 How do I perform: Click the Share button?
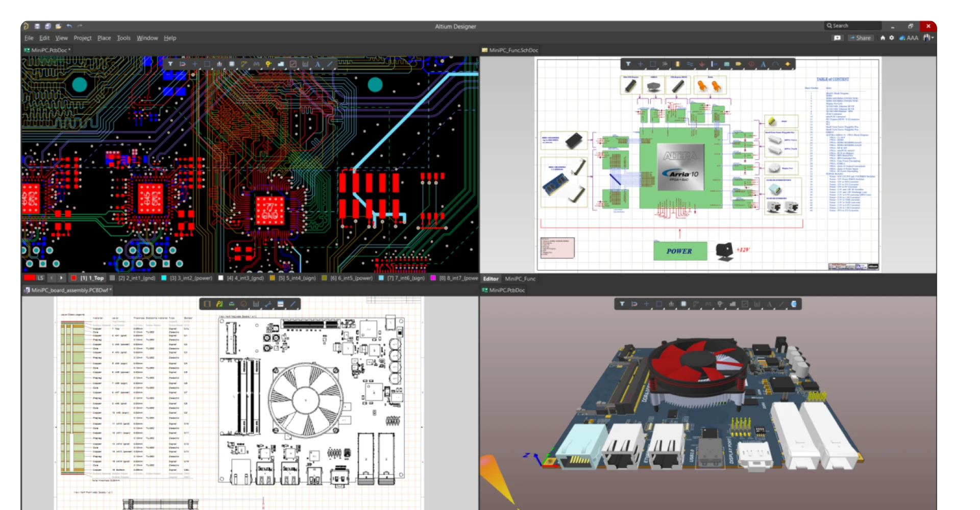click(x=861, y=38)
